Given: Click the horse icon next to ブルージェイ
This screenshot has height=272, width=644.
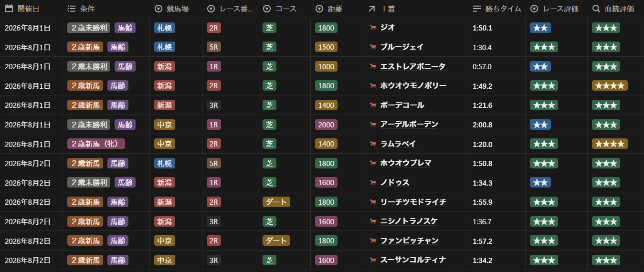Looking at the screenshot, I should pyautogui.click(x=373, y=47).
